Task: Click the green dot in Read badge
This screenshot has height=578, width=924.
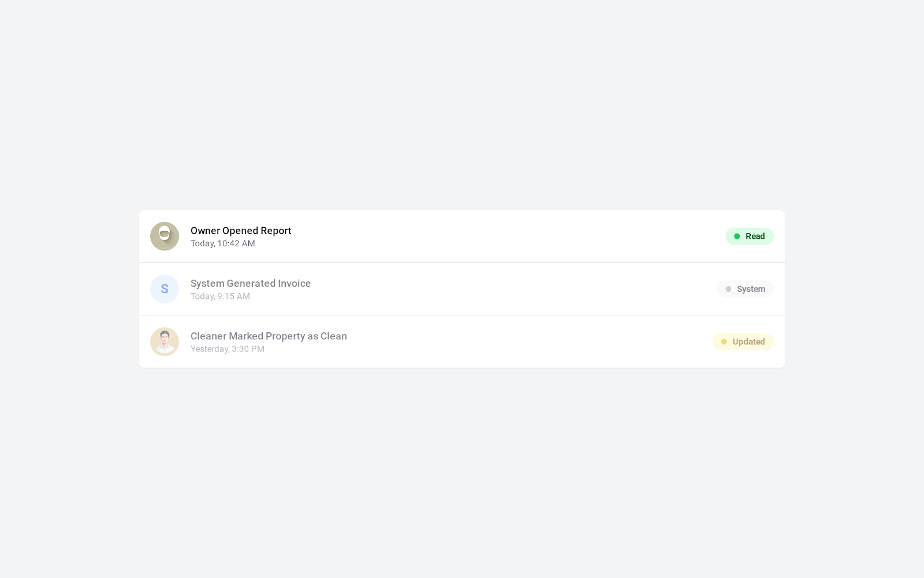Action: [x=737, y=236]
